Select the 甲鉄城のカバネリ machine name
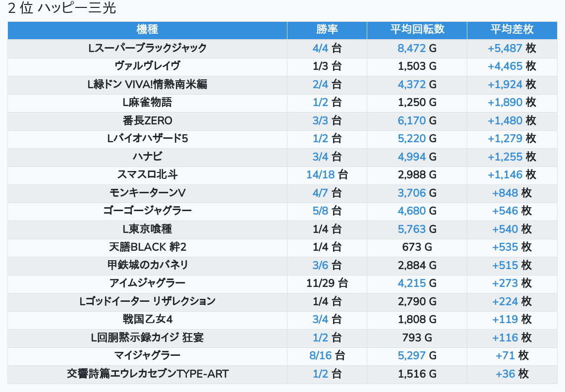The image size is (565, 392). pyautogui.click(x=147, y=265)
